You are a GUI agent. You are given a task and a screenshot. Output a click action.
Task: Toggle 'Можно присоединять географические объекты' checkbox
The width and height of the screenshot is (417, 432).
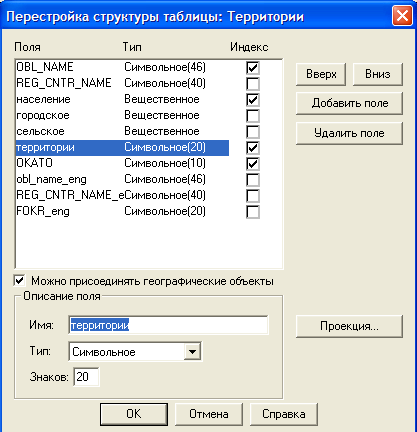pos(20,280)
